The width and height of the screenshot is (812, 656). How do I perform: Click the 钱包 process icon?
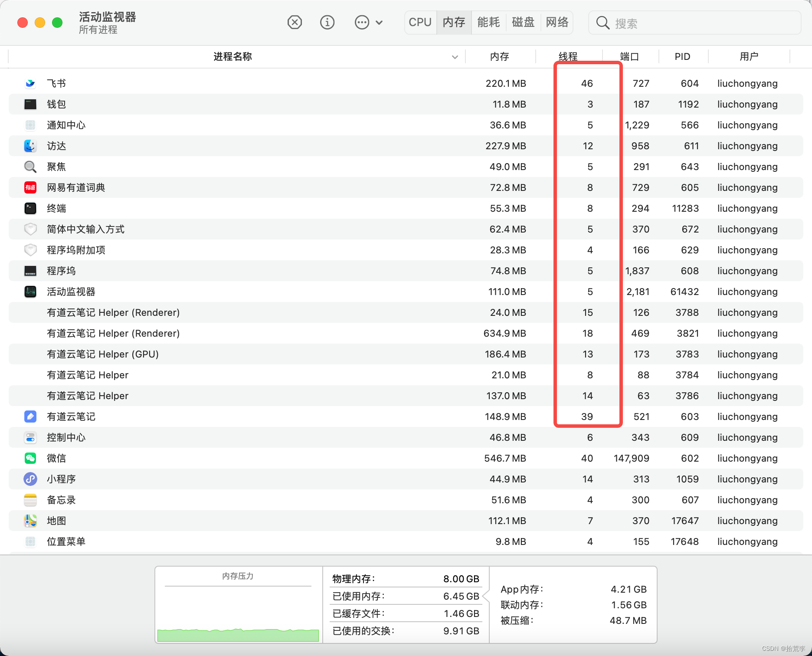tap(30, 104)
